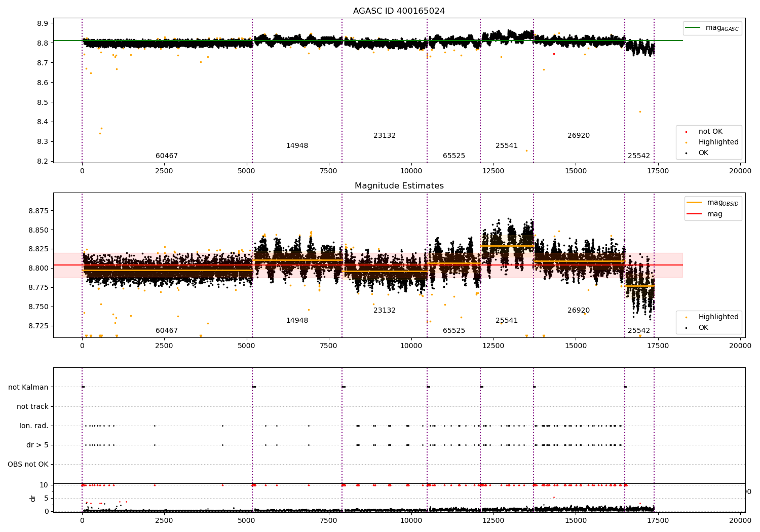Click "not OK" legend entry in top plot

click(x=710, y=131)
